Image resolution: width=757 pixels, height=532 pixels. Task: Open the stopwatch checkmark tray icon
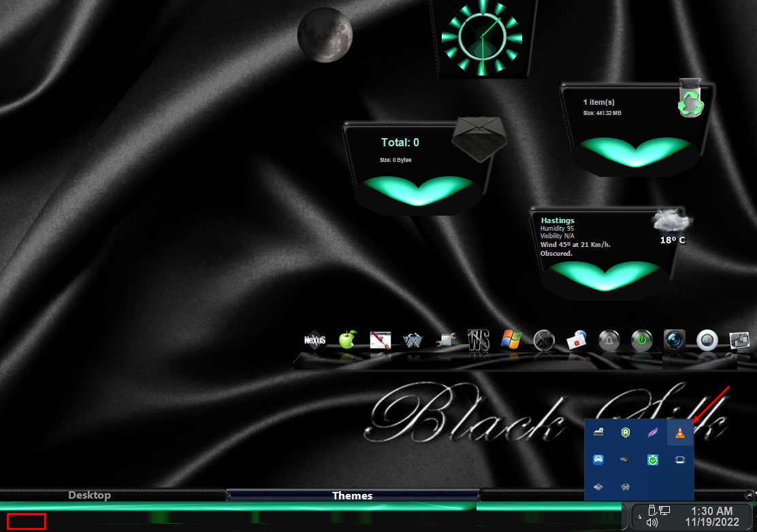click(652, 460)
